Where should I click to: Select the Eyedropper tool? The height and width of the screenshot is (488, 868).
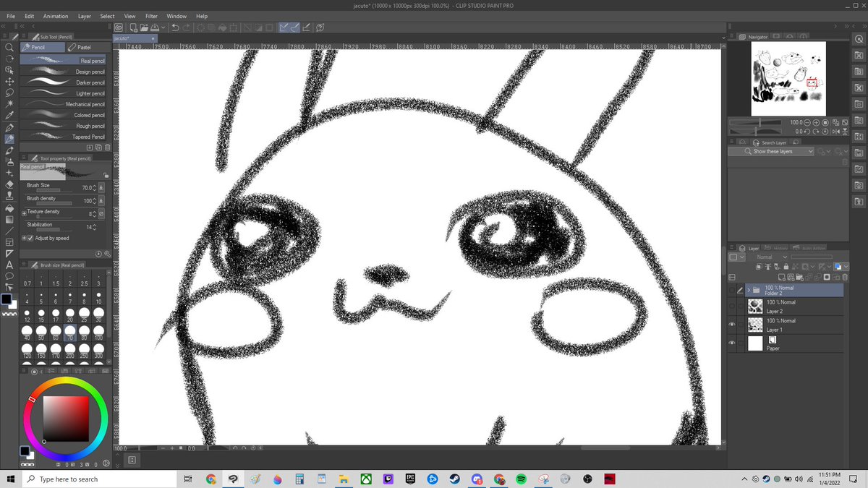coord(10,116)
